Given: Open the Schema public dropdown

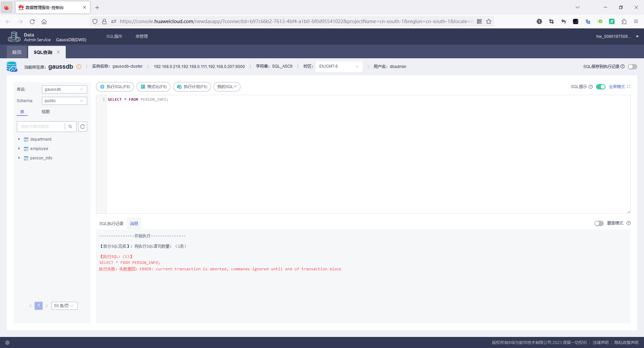Looking at the screenshot, I should 64,101.
